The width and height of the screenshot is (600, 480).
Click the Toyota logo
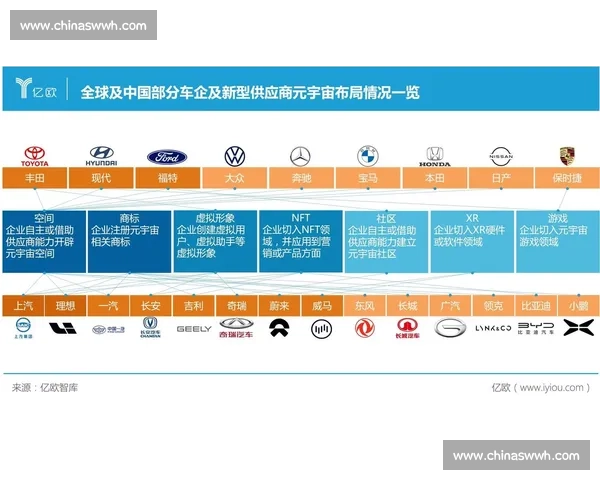[x=35, y=156]
